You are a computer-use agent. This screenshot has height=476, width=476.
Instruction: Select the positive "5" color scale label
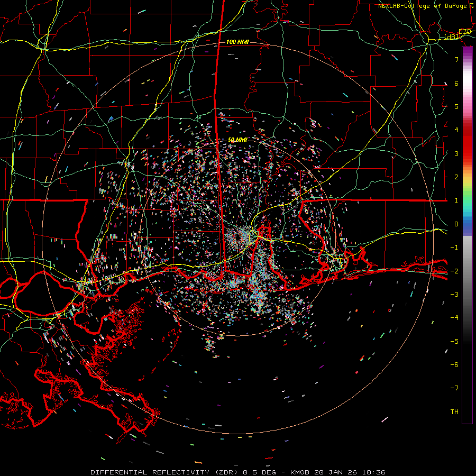[456, 106]
